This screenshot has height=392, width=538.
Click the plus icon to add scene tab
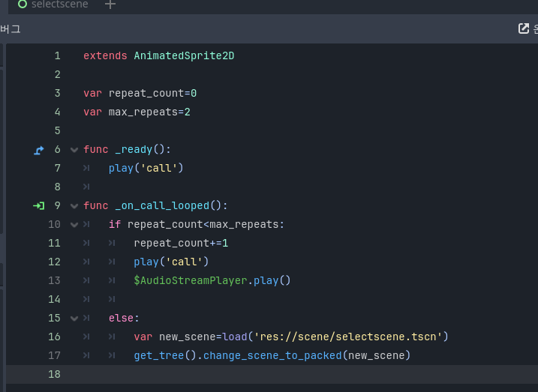(x=110, y=4)
